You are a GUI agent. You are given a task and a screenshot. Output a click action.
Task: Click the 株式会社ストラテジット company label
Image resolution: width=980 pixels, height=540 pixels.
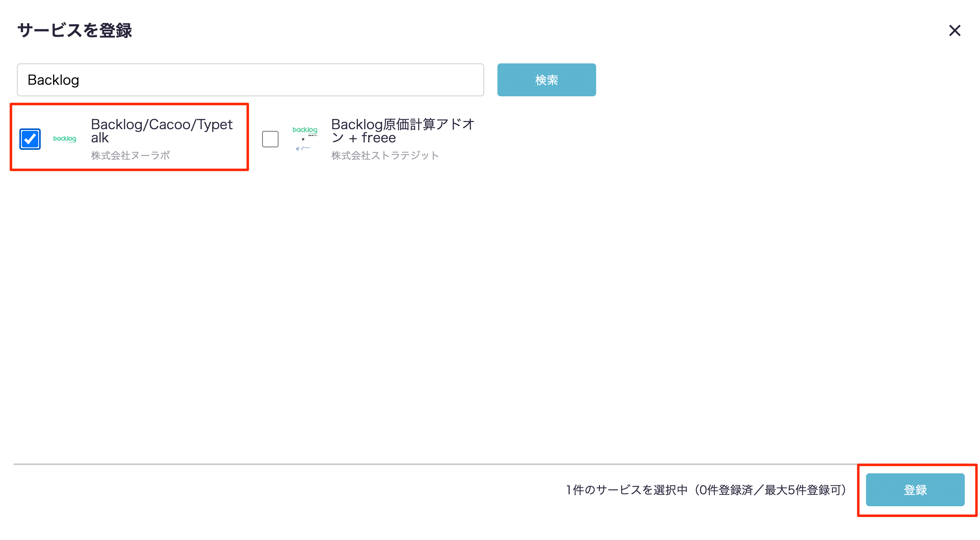pyautogui.click(x=385, y=156)
